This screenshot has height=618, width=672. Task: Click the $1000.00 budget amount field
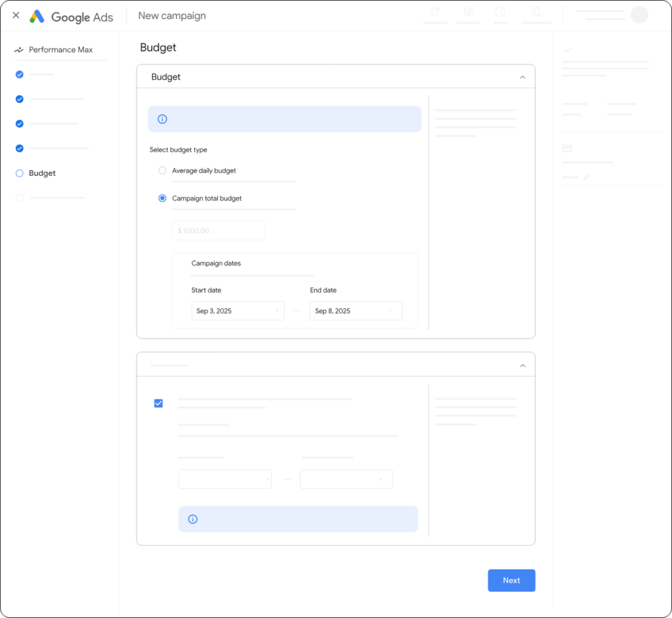click(219, 231)
